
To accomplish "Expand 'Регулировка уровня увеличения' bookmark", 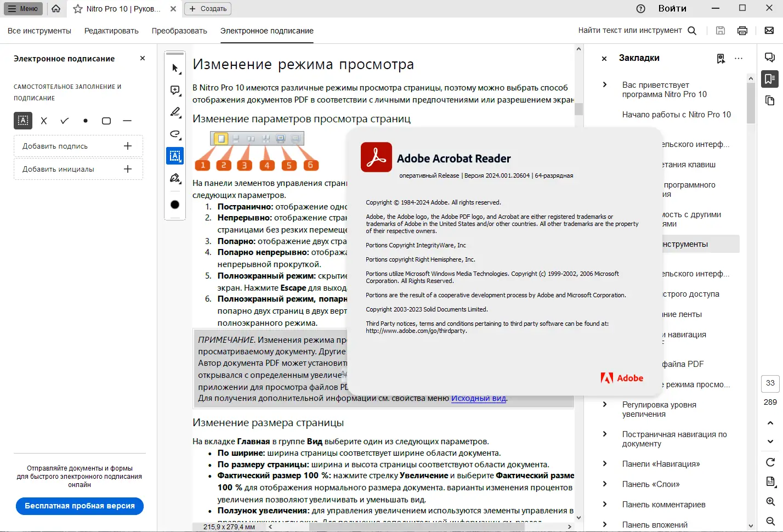I will point(605,405).
